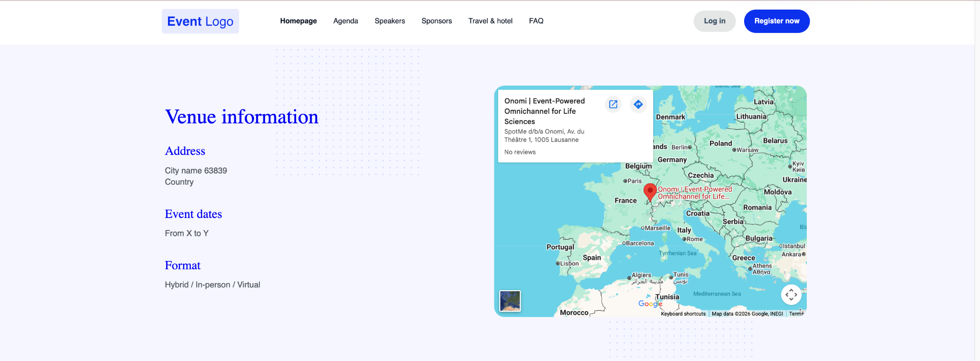Click the Istanbul city label on map
The width and height of the screenshot is (980, 361).
tap(794, 246)
